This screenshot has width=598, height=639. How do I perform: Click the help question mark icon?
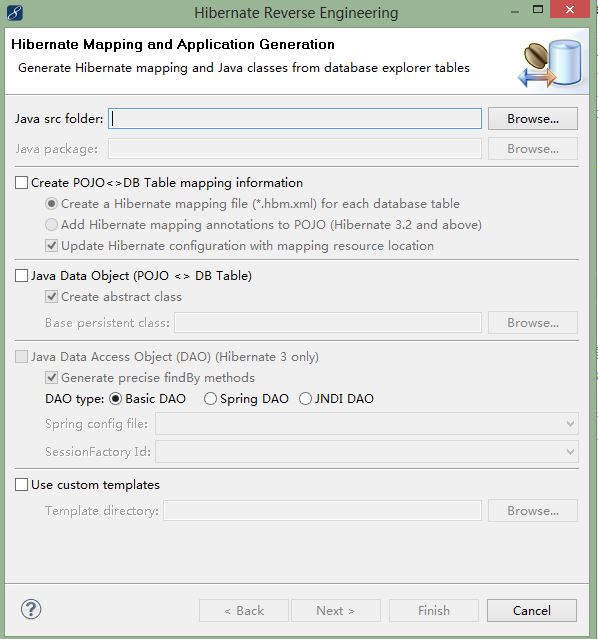[31, 610]
